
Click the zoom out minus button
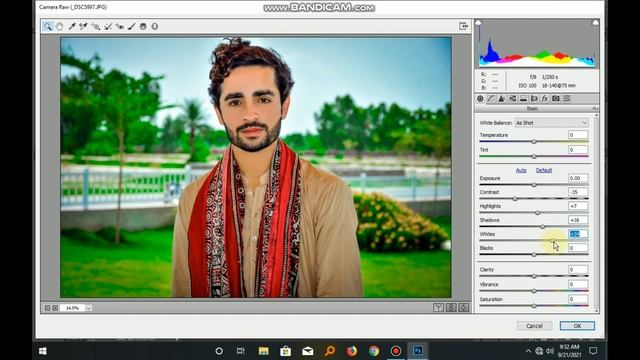(x=47, y=308)
